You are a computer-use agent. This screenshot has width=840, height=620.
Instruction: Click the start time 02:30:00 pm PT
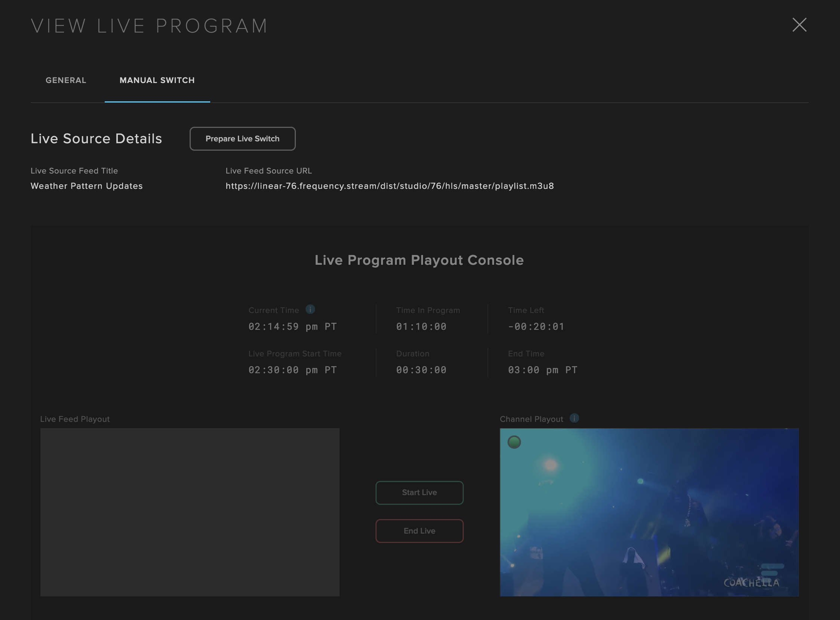pos(292,370)
